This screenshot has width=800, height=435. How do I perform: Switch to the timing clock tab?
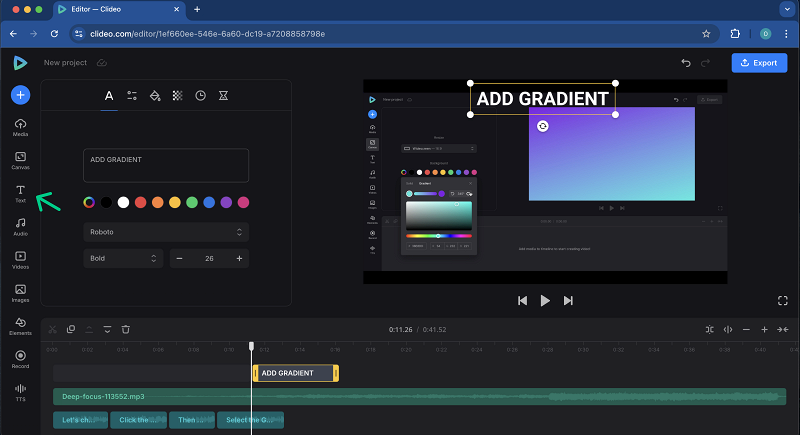(x=201, y=95)
